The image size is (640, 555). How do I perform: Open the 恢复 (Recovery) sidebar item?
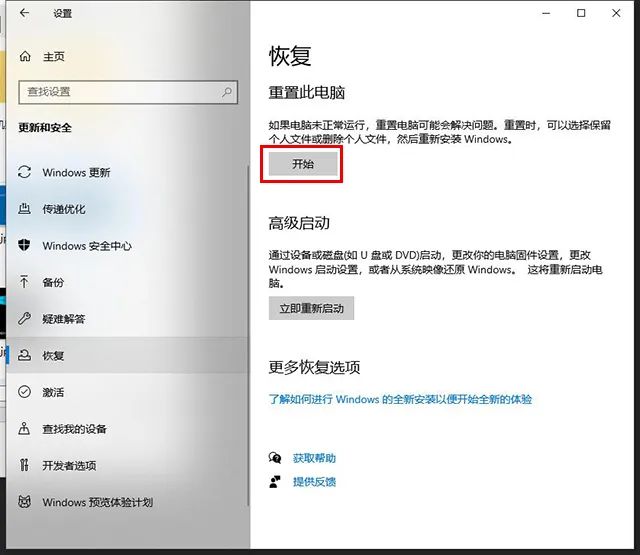point(53,356)
